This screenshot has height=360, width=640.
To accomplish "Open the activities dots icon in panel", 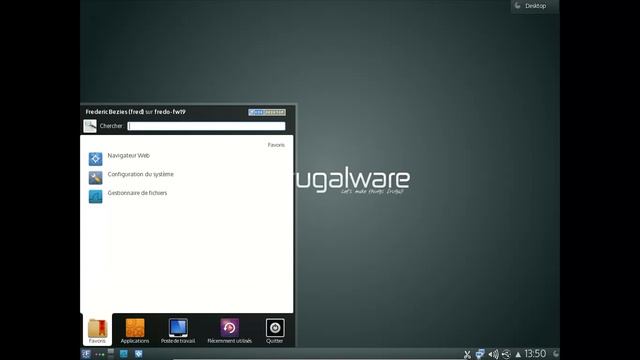I will pyautogui.click(x=99, y=354).
